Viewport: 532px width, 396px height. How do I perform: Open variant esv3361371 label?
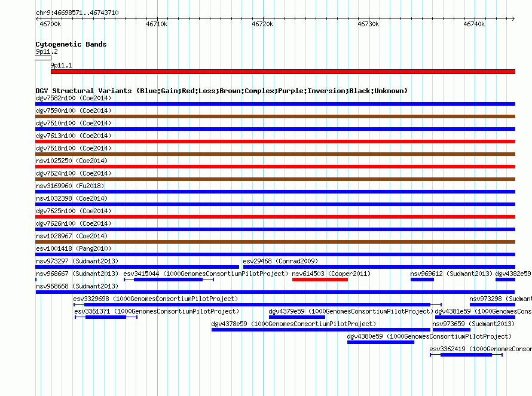[x=157, y=311]
